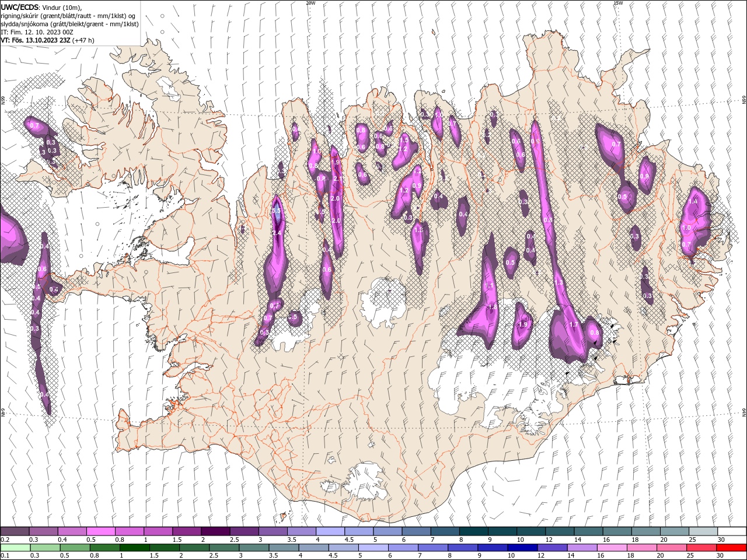Pick bottom legend swatch between 0.5 and 0.8
Screen dimensions: 747x560
[75, 548]
